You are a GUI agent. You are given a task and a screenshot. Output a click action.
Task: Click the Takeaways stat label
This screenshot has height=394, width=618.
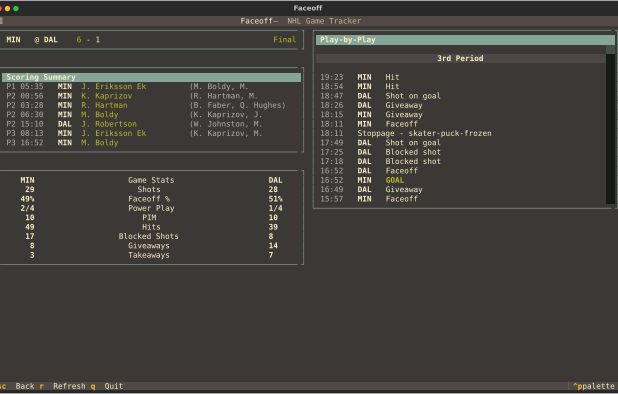pyautogui.click(x=149, y=255)
